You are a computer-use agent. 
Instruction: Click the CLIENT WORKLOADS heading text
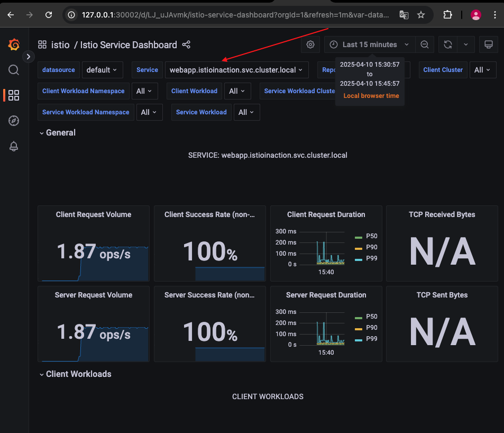[x=268, y=396]
